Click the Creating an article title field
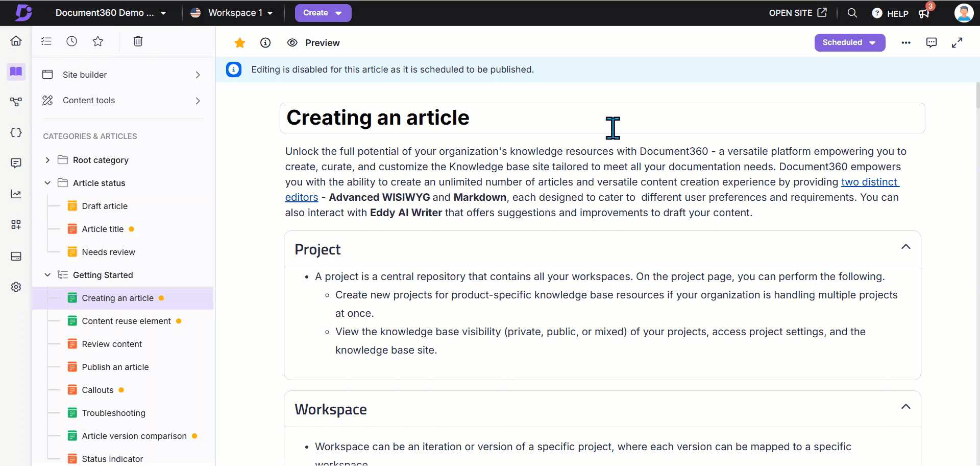Image resolution: width=980 pixels, height=466 pixels. coord(602,118)
